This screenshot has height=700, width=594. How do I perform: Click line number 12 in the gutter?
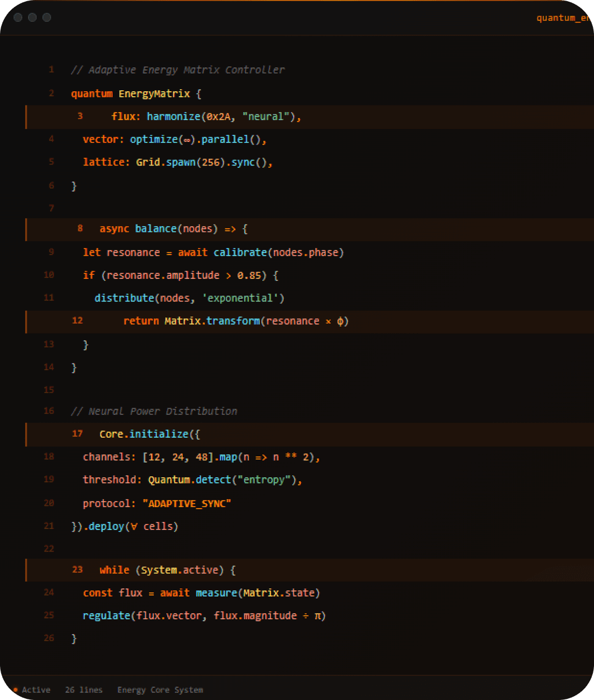[78, 321]
